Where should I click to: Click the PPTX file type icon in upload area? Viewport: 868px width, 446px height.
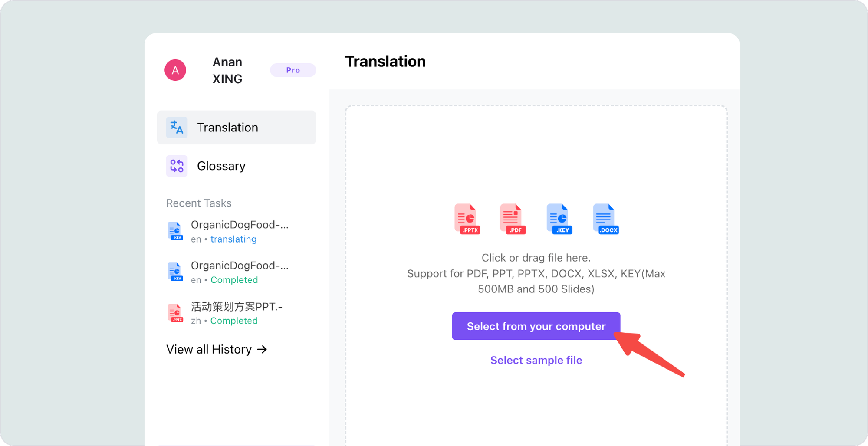tap(467, 219)
